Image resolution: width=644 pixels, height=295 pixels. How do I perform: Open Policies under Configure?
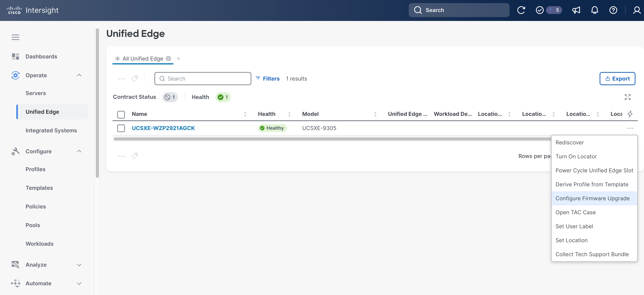tap(36, 207)
